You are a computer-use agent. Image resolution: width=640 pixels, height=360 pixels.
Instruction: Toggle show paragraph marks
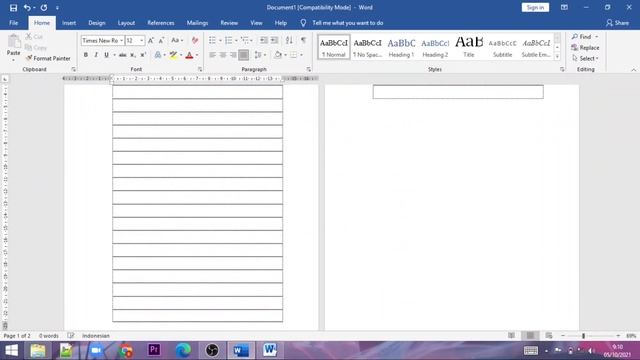point(303,40)
